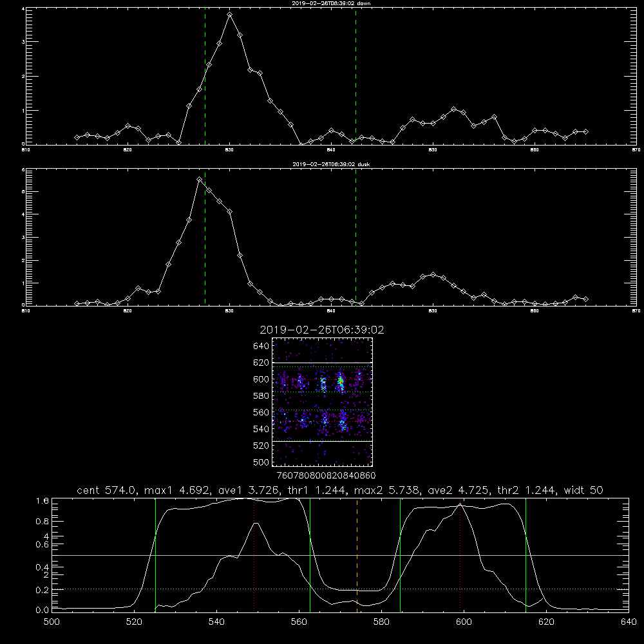This screenshot has width=644, height=644.
Task: Select the last diamond data point of the dusk curve
Action: (585, 299)
